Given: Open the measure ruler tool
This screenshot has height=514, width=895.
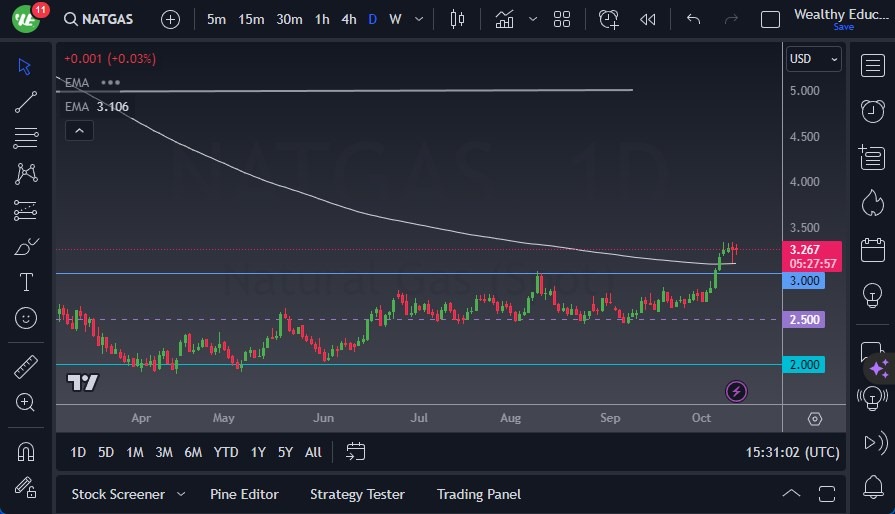Looking at the screenshot, I should pyautogui.click(x=26, y=366).
